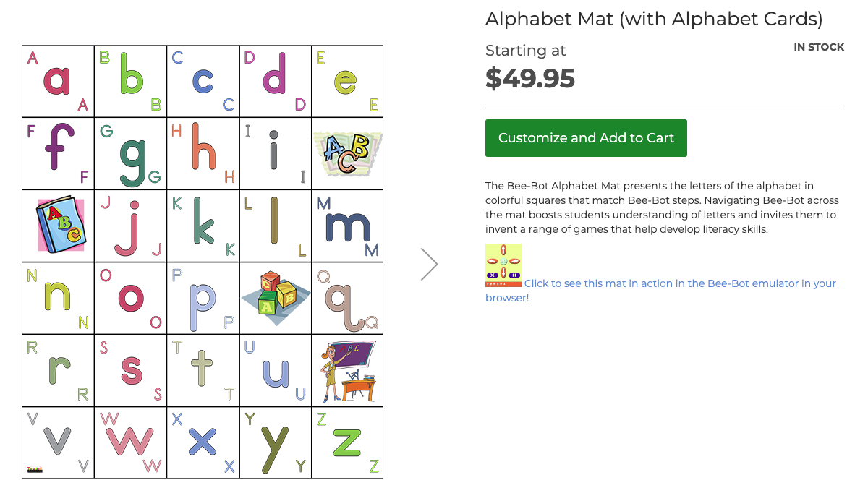Click the navy letter m tile
Viewport: 868px width, 488px height.
pos(347,226)
